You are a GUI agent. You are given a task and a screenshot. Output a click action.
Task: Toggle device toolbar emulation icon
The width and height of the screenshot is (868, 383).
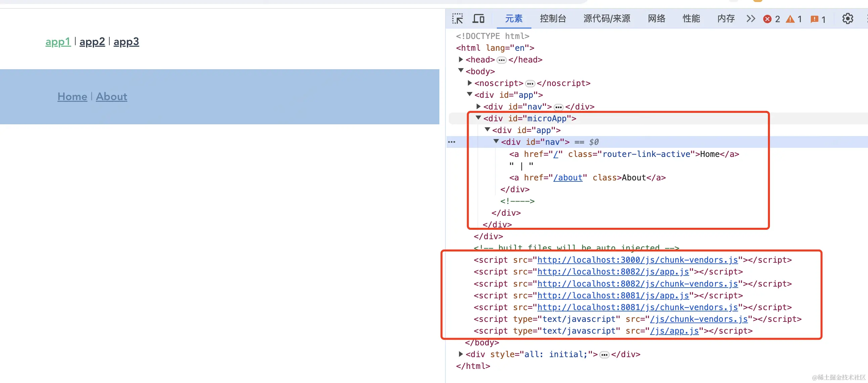[x=478, y=19]
